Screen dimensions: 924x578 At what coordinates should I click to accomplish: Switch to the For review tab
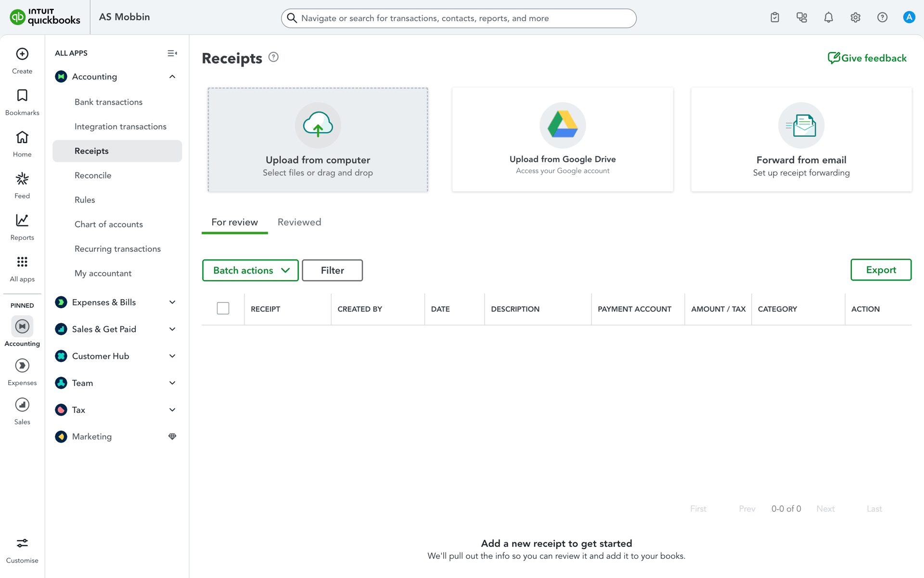235,222
